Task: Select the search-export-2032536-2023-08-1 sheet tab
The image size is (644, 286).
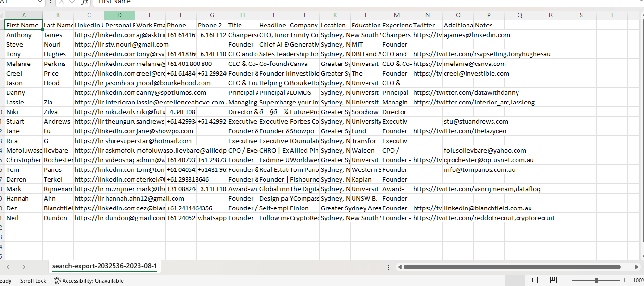Action: [104, 266]
